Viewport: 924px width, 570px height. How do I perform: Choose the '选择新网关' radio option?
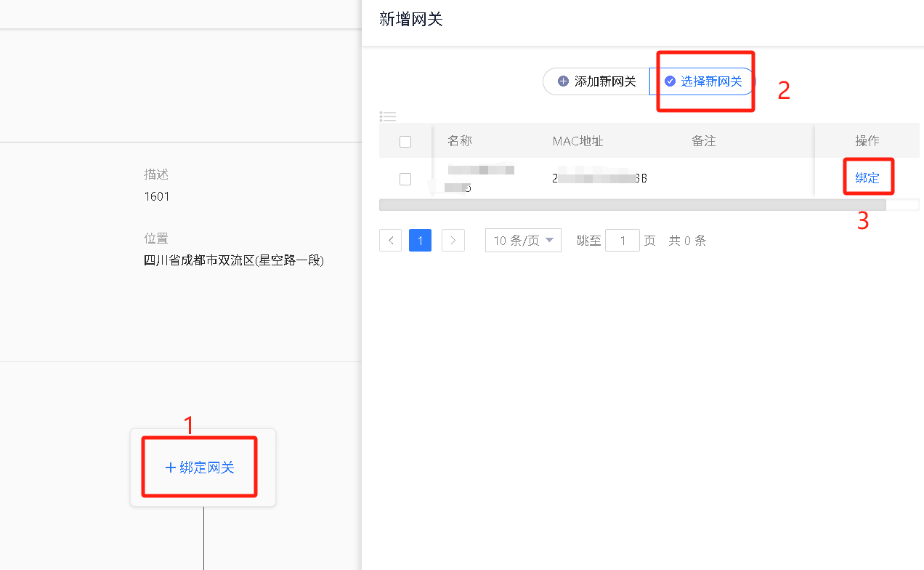(702, 81)
